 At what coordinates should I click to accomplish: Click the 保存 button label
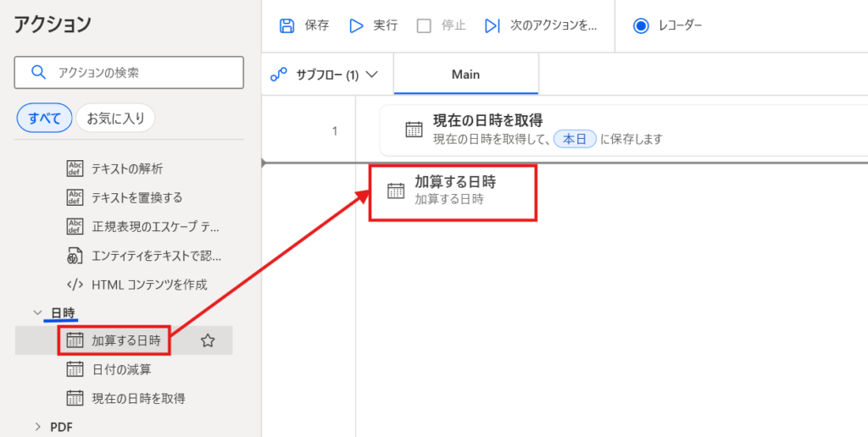317,25
